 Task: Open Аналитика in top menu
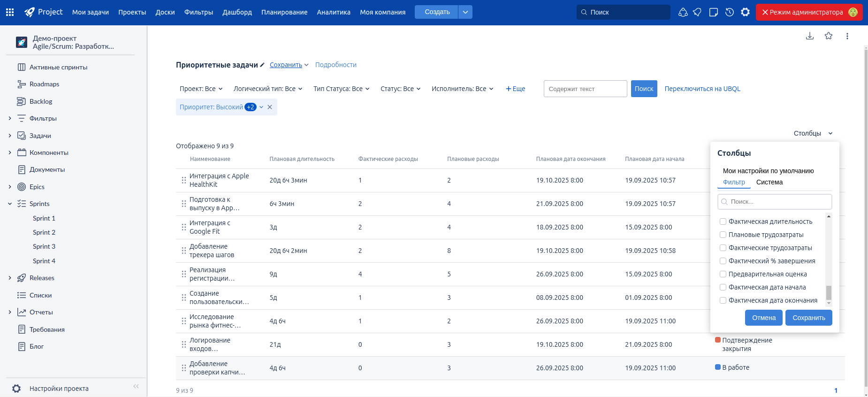pos(333,12)
